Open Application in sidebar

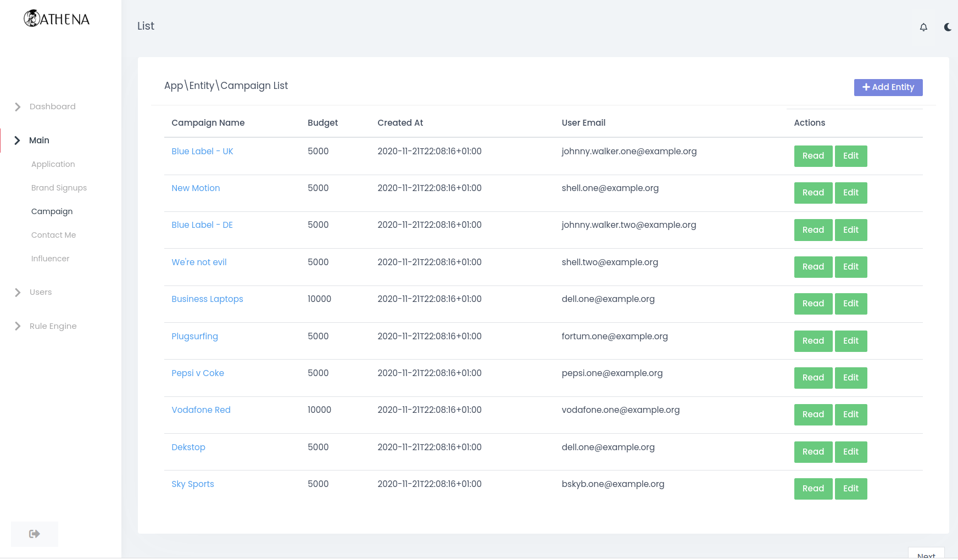click(x=53, y=164)
